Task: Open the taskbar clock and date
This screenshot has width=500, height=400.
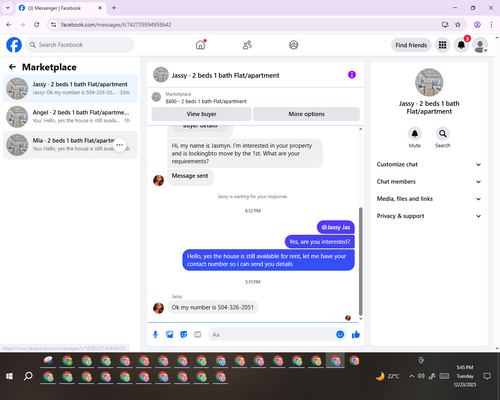Action: pos(465,376)
